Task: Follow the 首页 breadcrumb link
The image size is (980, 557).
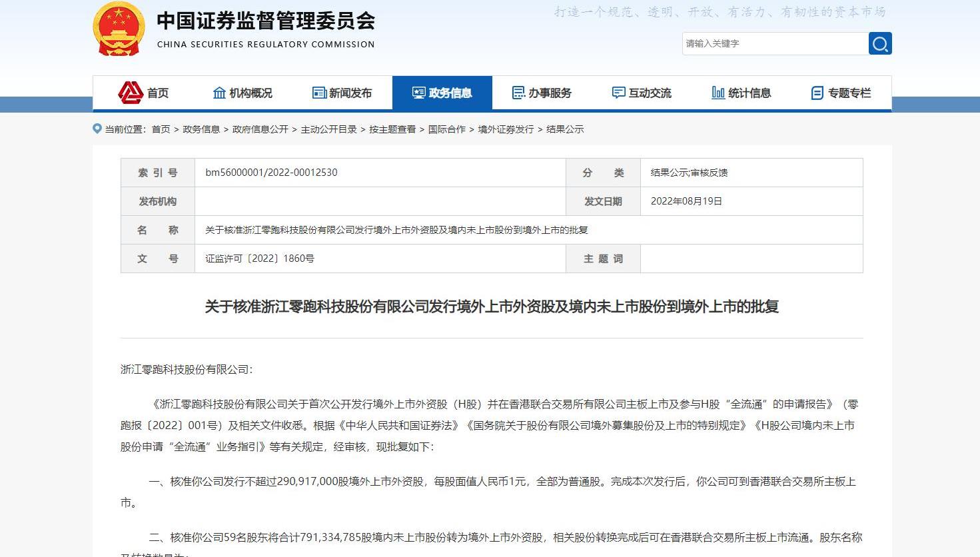Action: [x=161, y=129]
